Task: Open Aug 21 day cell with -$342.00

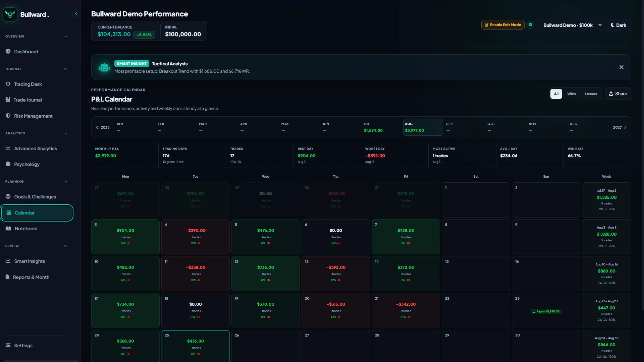Action: 406,310
